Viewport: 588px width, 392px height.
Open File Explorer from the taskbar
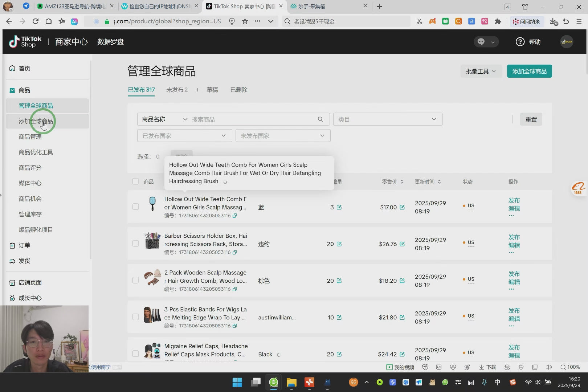(291, 382)
